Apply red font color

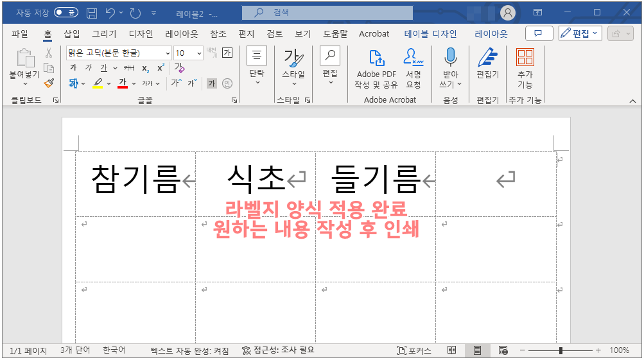click(123, 83)
